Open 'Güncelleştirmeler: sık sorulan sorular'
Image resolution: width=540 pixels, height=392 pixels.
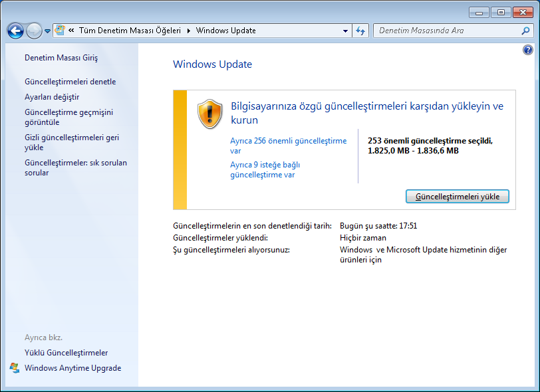(x=76, y=167)
